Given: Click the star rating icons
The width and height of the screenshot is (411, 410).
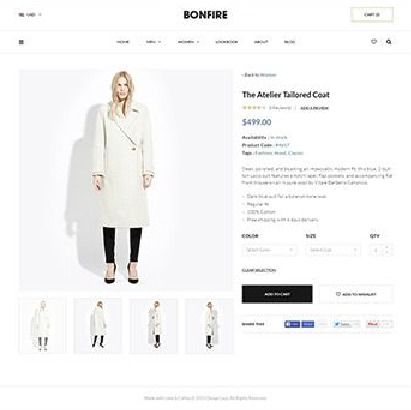Looking at the screenshot, I should (x=254, y=108).
